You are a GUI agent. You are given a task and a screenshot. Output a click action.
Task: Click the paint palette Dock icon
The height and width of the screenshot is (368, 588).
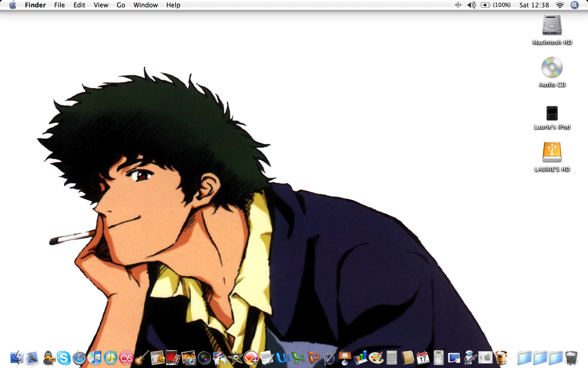tap(376, 357)
